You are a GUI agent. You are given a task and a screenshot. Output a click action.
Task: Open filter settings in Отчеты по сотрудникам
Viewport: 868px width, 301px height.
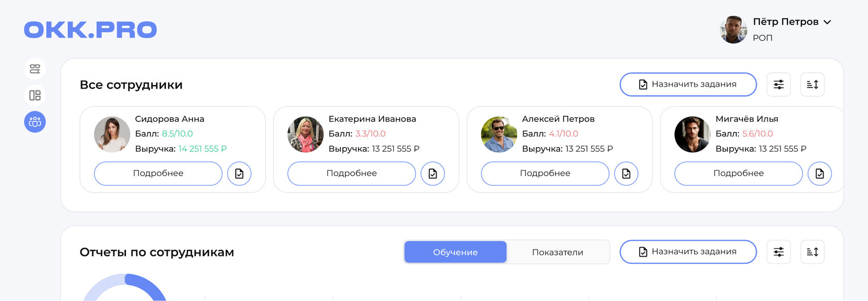779,252
